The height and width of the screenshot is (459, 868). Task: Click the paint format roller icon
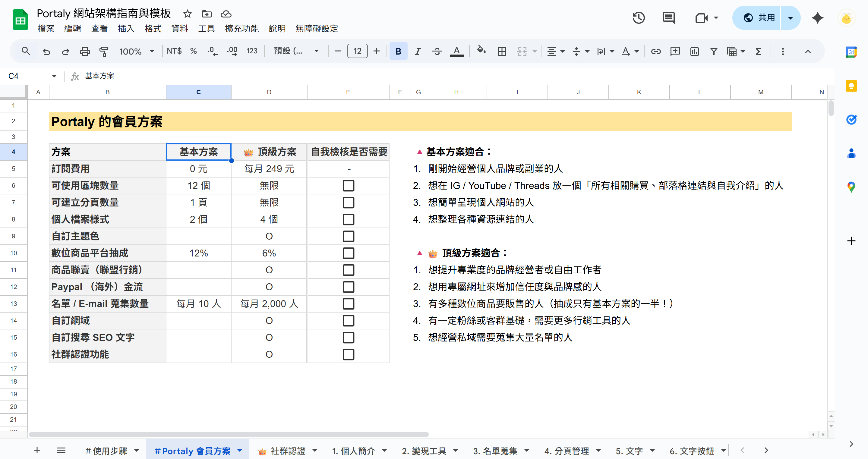point(104,51)
